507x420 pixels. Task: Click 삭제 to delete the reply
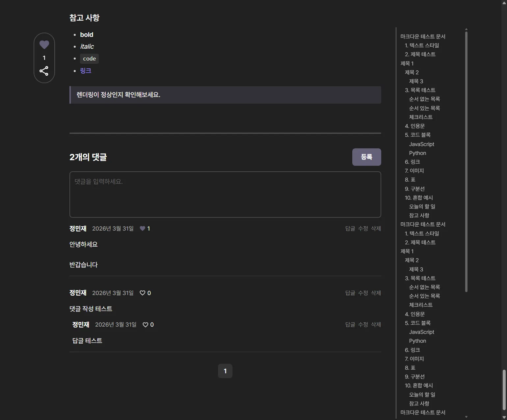[376, 324]
